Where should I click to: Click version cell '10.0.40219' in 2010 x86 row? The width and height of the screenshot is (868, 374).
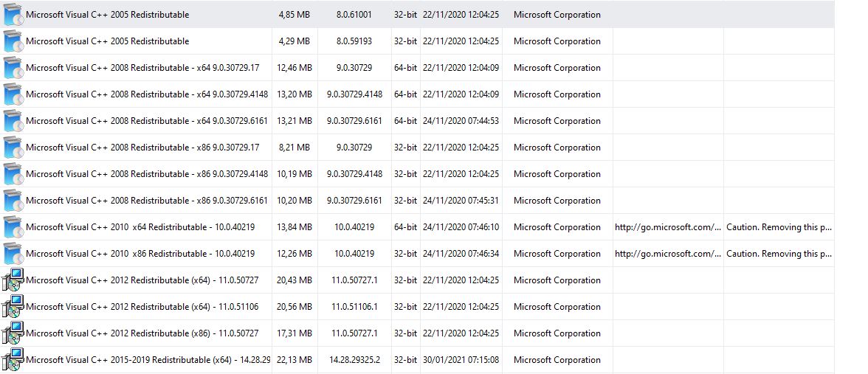point(354,254)
